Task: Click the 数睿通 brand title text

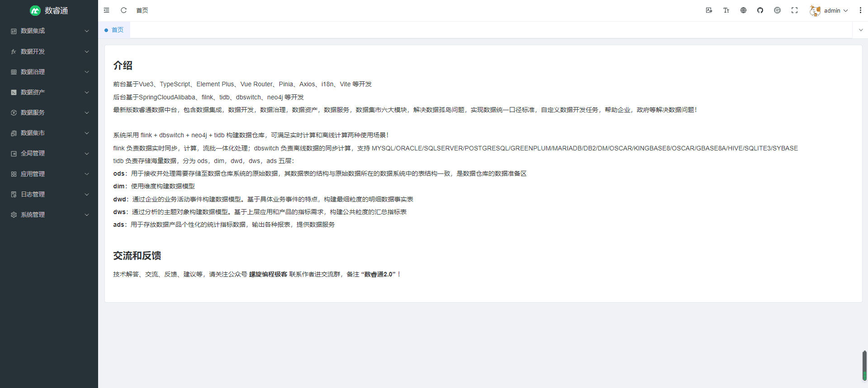Action: pyautogui.click(x=56, y=10)
